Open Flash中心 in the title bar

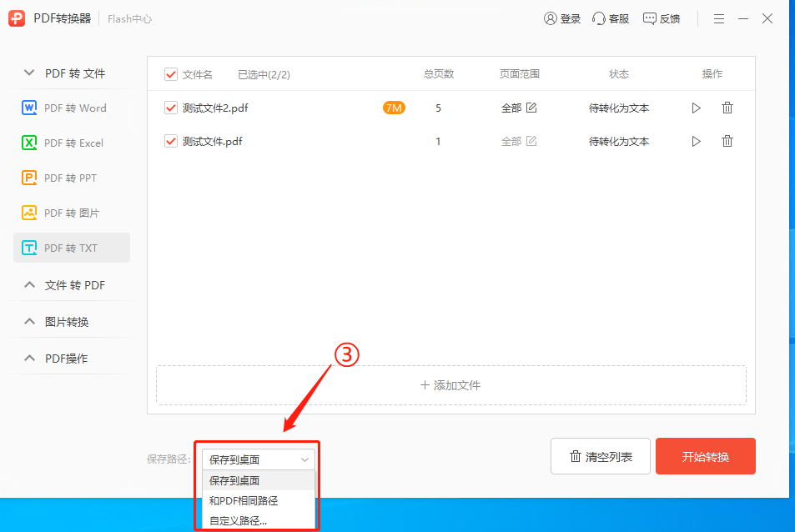point(128,18)
